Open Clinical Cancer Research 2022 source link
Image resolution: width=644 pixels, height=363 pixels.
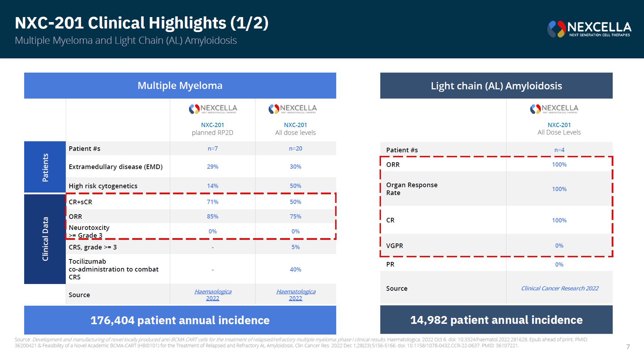pyautogui.click(x=559, y=288)
